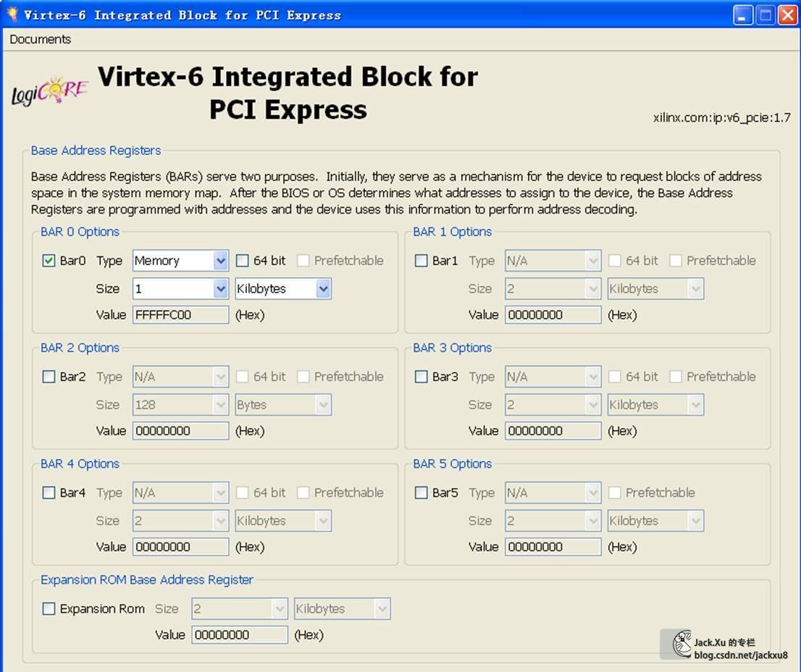Check the Bar2 checkbox
Viewport: 801px width, 672px height.
[49, 377]
